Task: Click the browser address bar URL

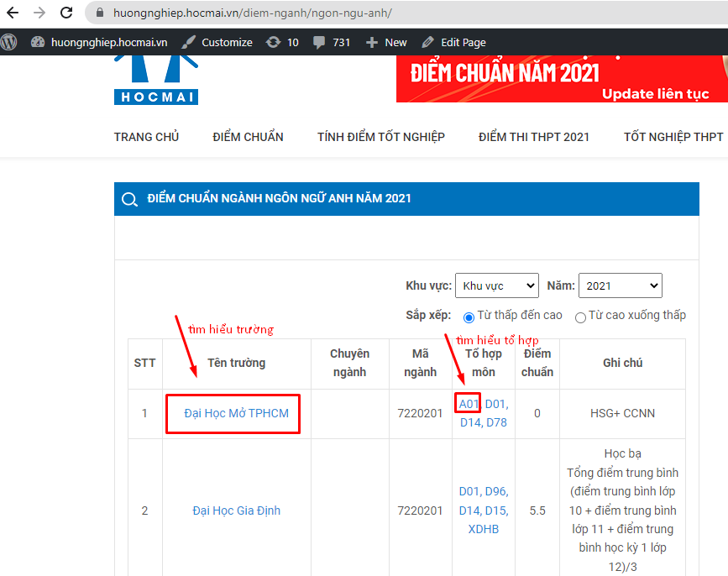Action: click(252, 13)
